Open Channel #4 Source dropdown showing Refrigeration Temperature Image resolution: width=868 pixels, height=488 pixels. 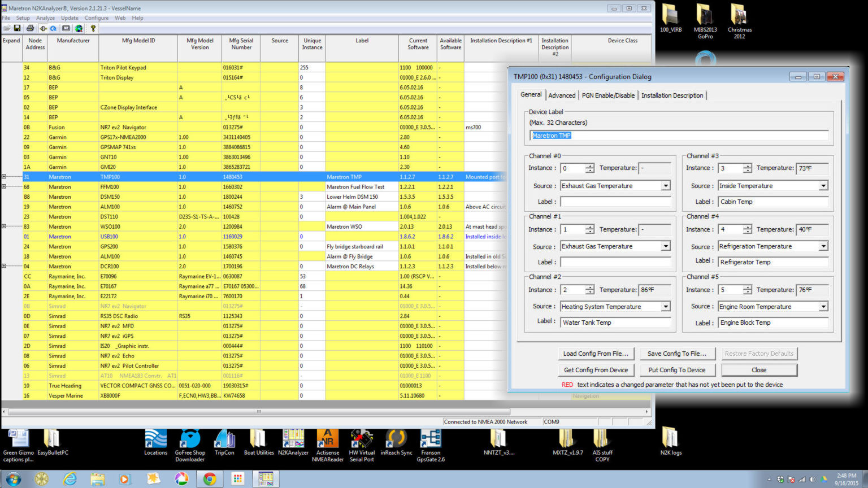[x=823, y=246]
